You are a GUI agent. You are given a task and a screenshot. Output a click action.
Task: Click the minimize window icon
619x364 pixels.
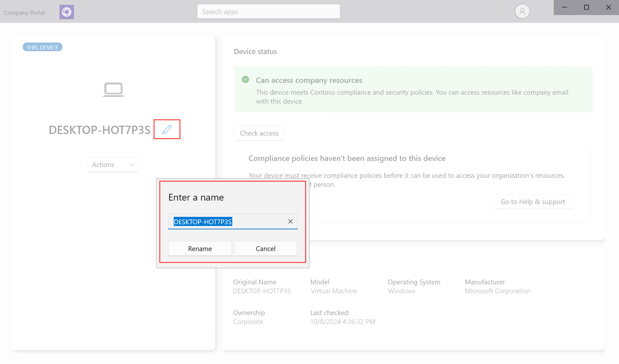tap(564, 7)
